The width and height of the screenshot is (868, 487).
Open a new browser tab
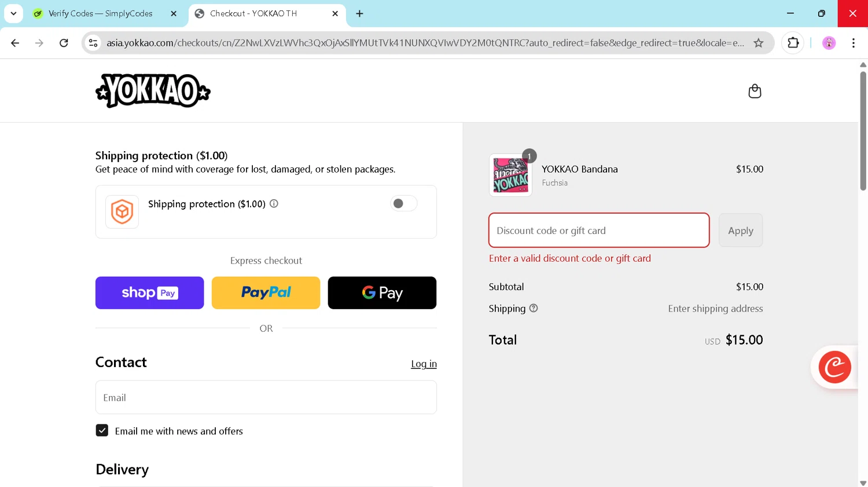point(359,13)
